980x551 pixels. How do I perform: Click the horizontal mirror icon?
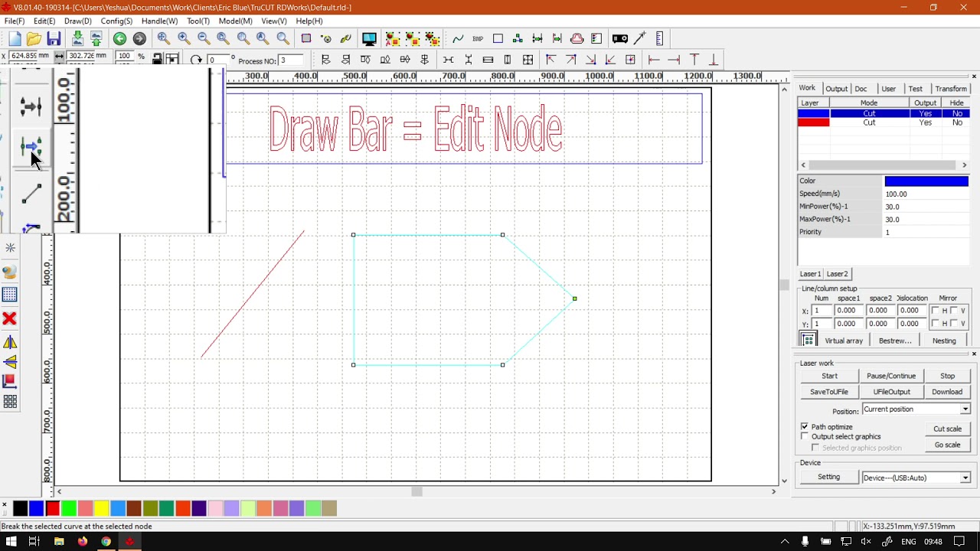pos(10,342)
